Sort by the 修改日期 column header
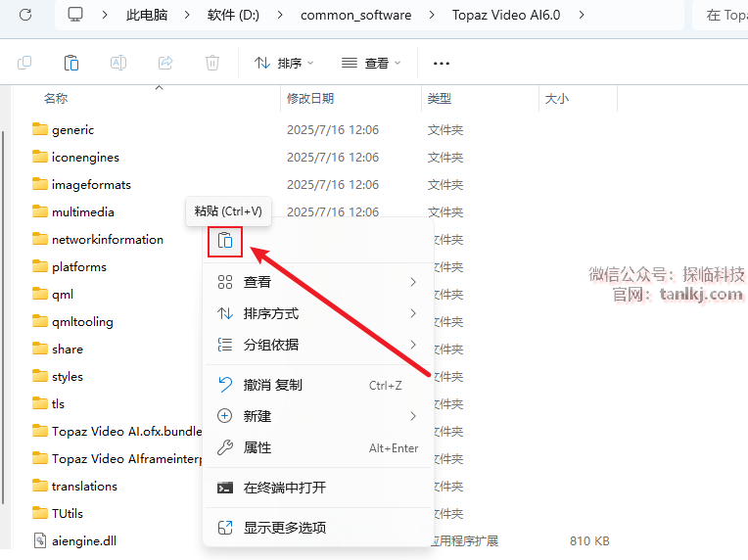The image size is (748, 560). [310, 99]
